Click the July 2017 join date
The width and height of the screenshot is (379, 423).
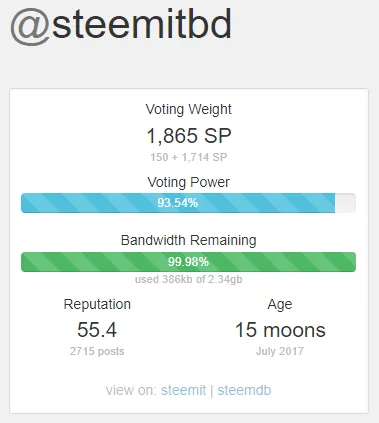click(280, 351)
